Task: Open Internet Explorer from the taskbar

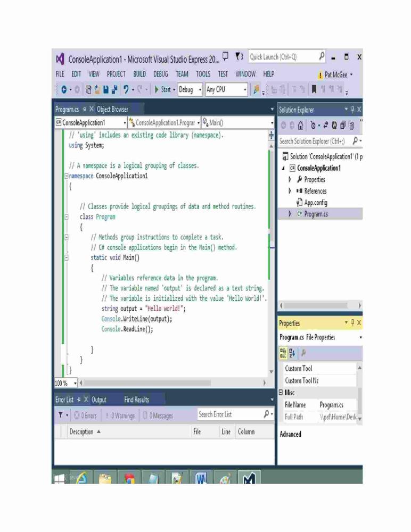Action: click(x=82, y=478)
